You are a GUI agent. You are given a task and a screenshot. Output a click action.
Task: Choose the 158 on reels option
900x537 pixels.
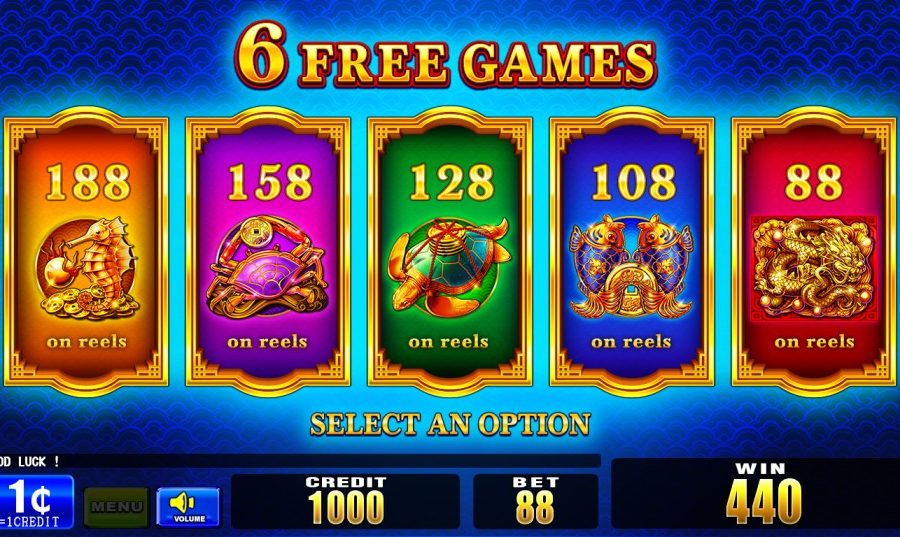tap(268, 251)
